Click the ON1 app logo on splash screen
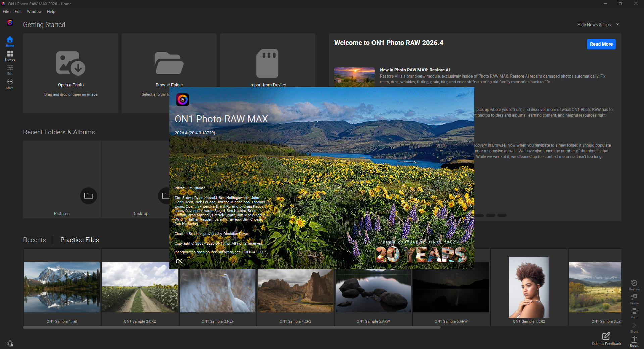 (x=183, y=100)
